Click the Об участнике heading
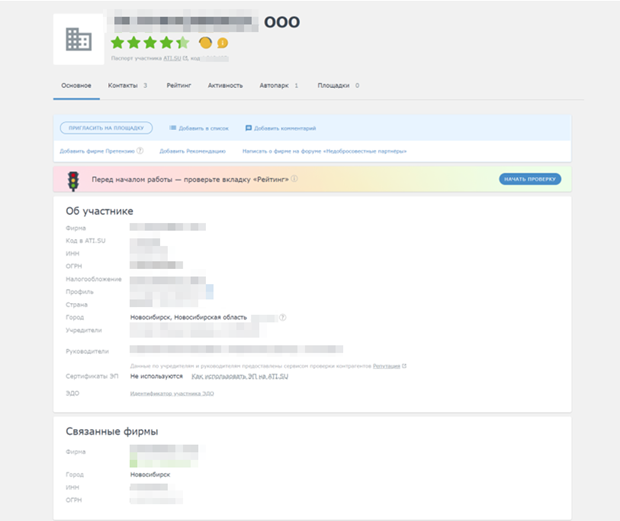Screen dimensions: 620x521 coord(100,211)
